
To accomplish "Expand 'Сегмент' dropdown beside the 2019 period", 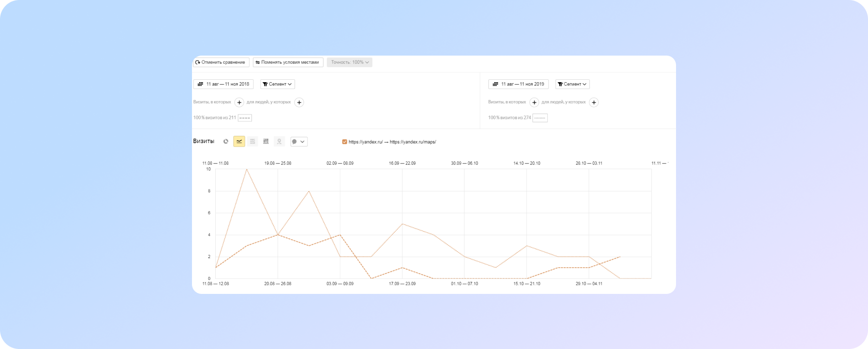I will pos(573,84).
